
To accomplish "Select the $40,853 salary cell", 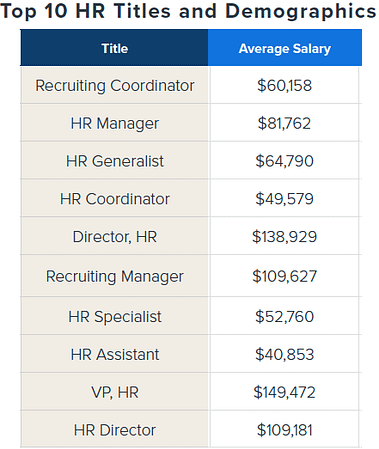I will click(285, 354).
